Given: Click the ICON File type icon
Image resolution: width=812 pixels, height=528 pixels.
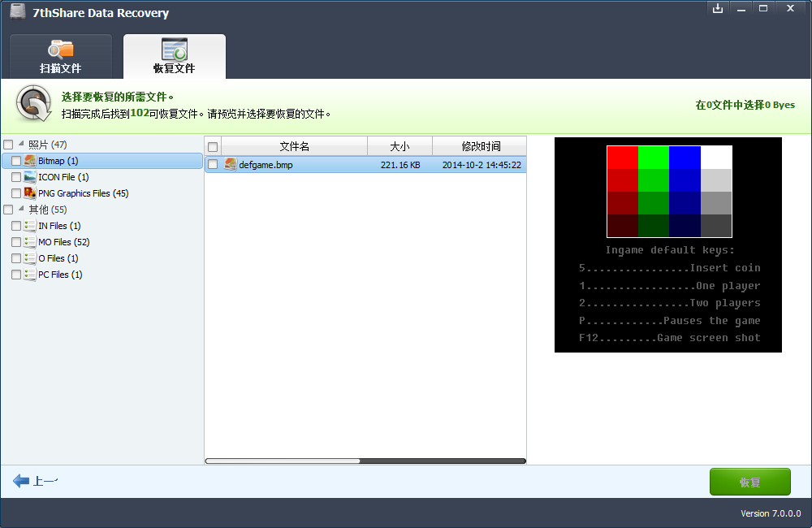Looking at the screenshot, I should (30, 177).
